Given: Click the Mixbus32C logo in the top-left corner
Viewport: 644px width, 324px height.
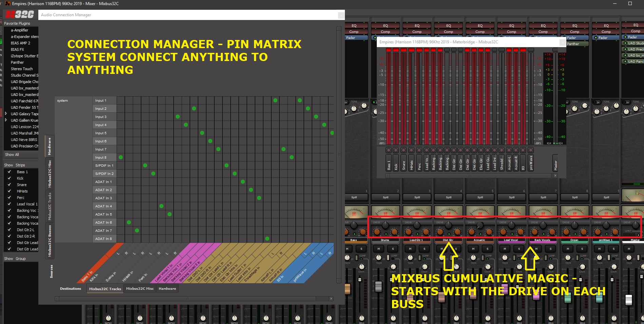Looking at the screenshot, I should coord(20,14).
